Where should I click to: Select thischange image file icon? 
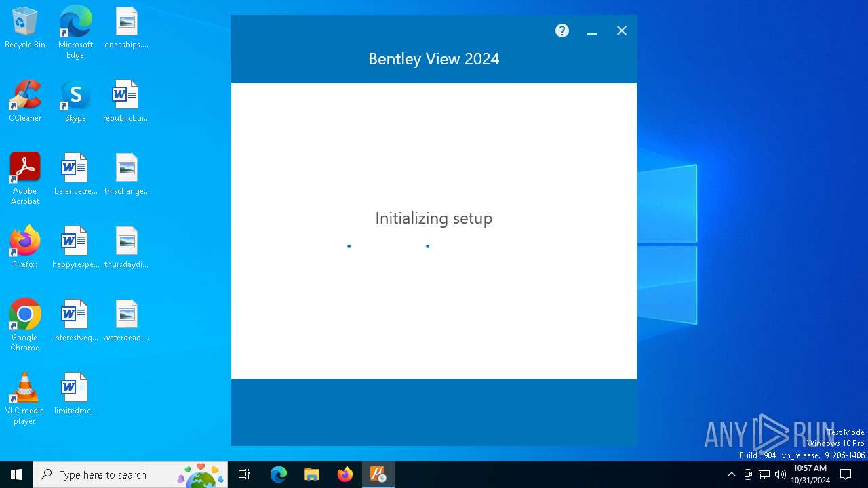coord(126,175)
